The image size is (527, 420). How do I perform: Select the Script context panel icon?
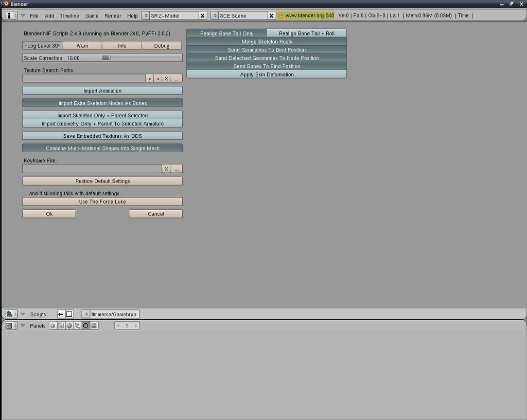tap(61, 326)
